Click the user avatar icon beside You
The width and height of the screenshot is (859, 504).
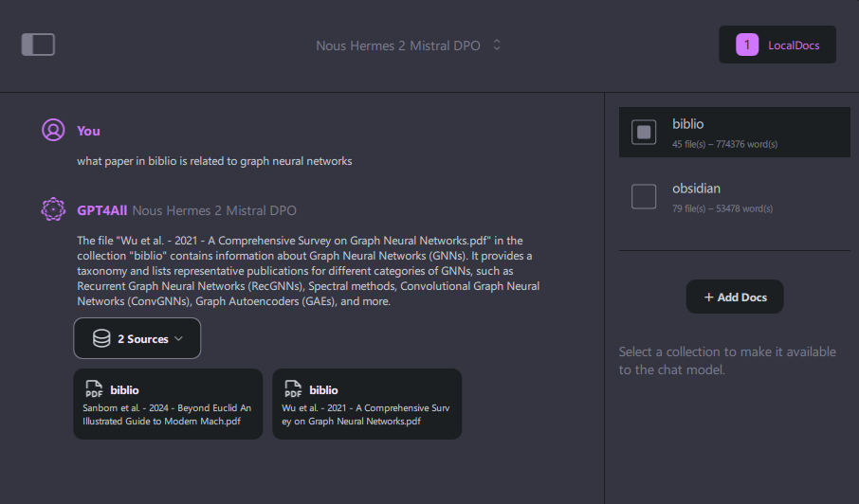[53, 131]
